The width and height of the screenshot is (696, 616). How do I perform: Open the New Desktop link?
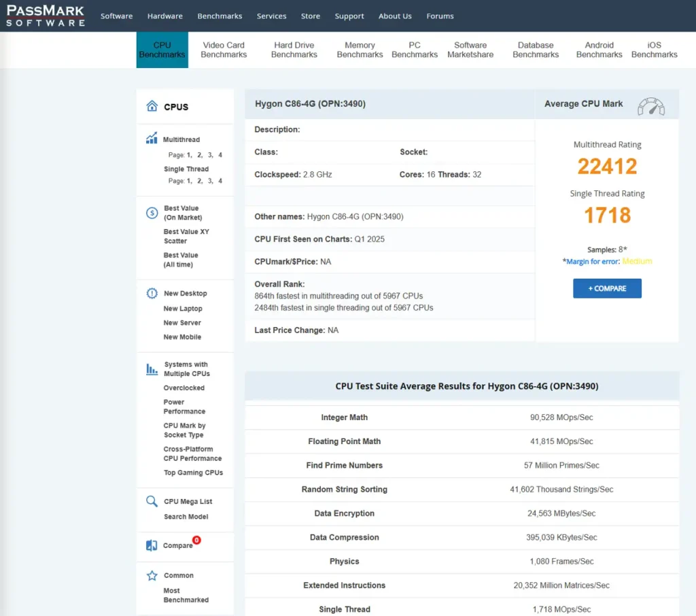(x=185, y=294)
